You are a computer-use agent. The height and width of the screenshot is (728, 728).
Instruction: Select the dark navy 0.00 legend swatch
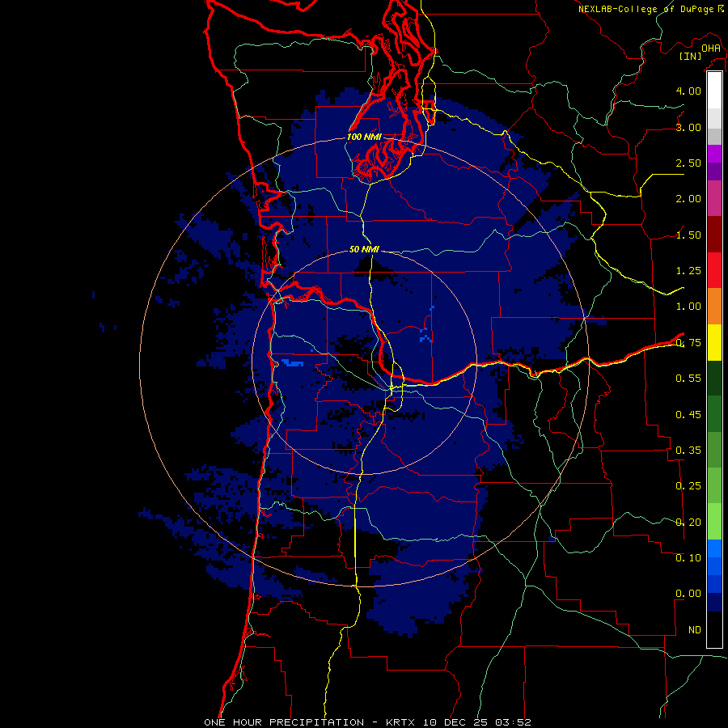tap(714, 602)
